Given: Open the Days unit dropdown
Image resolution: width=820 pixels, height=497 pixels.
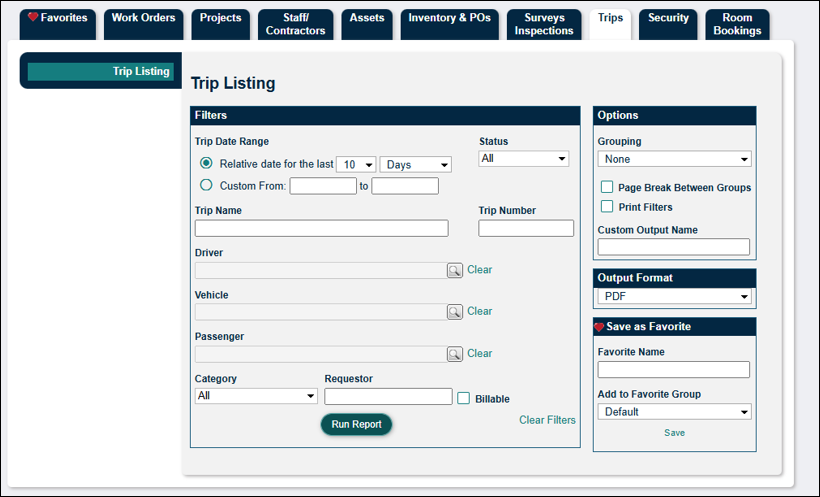Looking at the screenshot, I should click(416, 164).
